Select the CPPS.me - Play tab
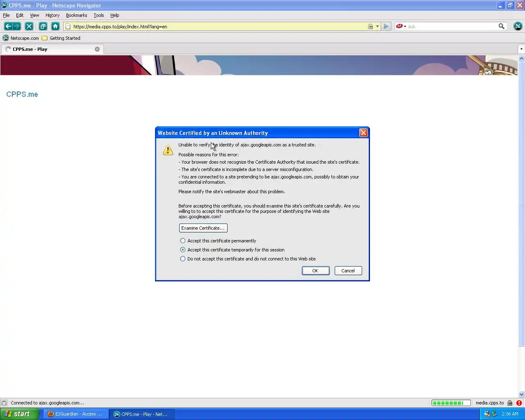This screenshot has height=420, width=525. point(52,49)
